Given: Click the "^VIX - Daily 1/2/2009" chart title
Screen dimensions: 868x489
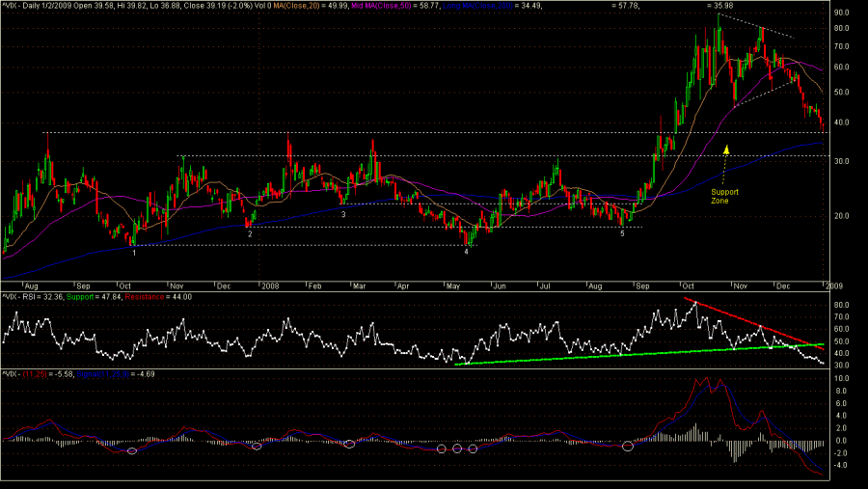Looking at the screenshot, I should click(37, 6).
